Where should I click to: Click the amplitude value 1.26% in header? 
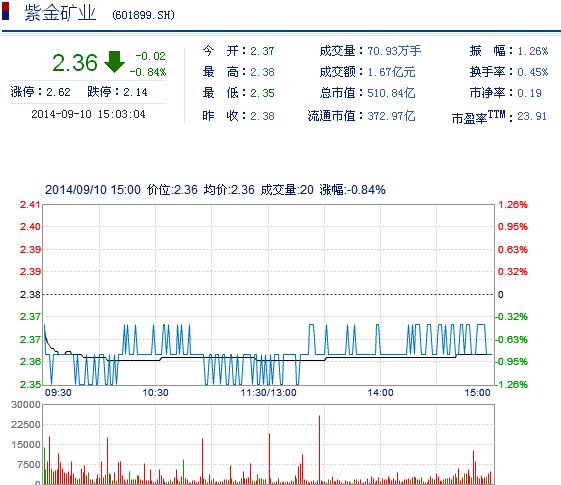pos(533,51)
